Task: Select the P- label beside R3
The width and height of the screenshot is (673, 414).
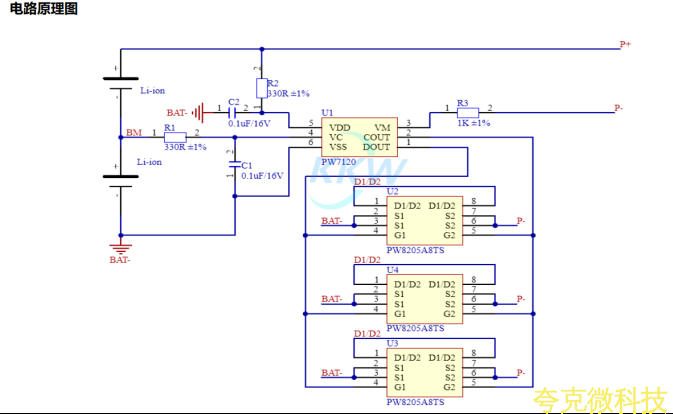Action: [618, 108]
